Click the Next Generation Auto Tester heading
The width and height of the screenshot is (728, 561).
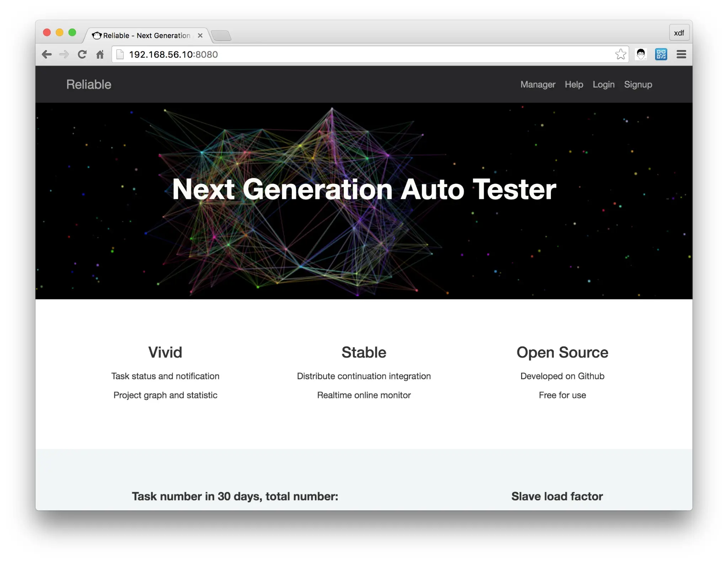coord(364,189)
